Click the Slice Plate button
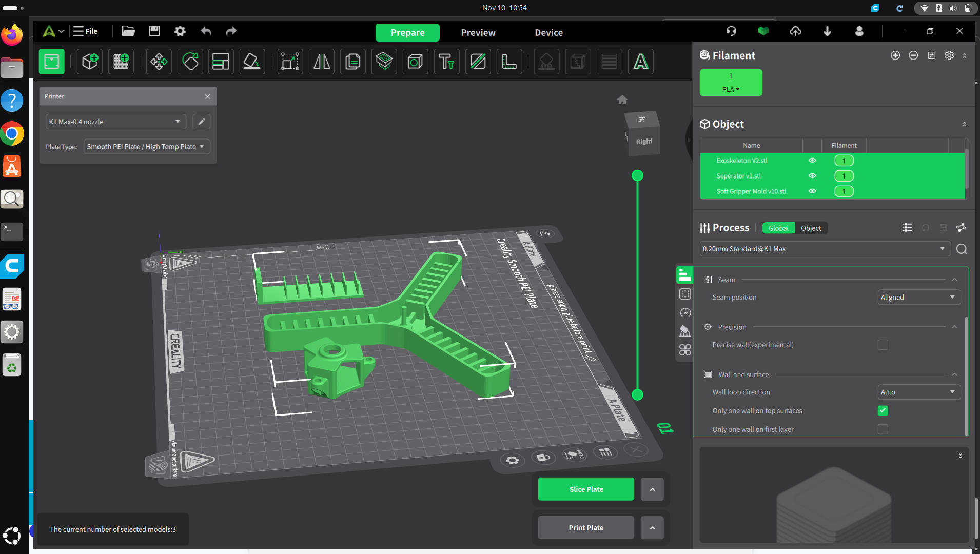 click(x=586, y=489)
